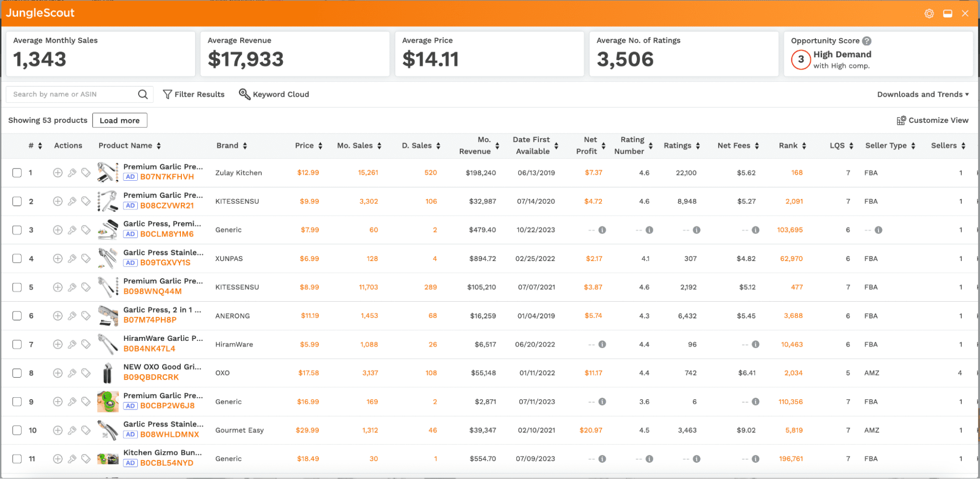Open Filter Results panel

194,95
